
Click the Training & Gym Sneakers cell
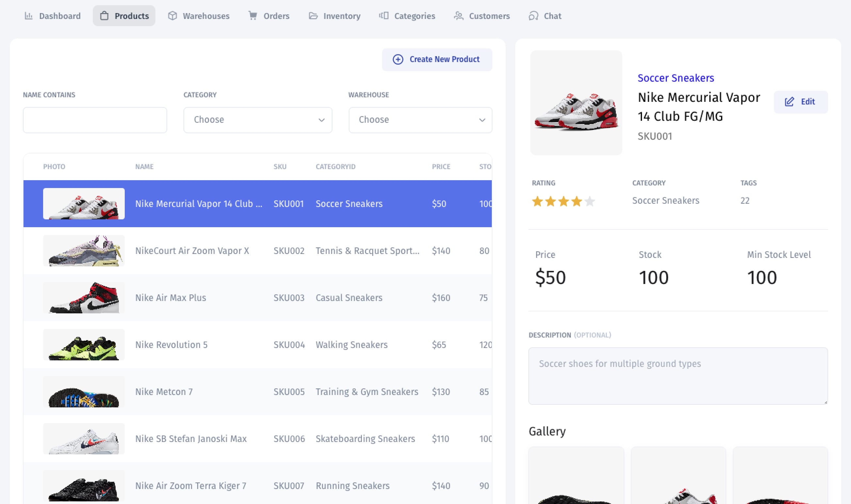tap(367, 392)
